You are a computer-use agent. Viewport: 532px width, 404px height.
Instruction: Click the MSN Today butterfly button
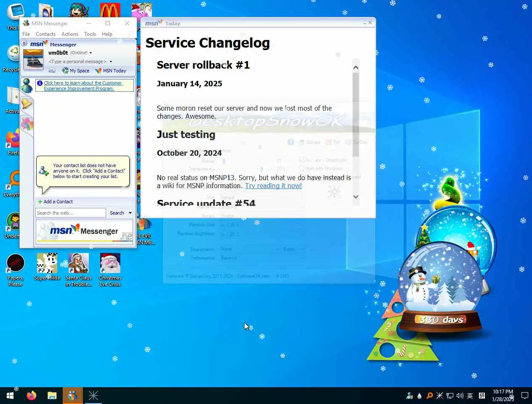(x=111, y=71)
